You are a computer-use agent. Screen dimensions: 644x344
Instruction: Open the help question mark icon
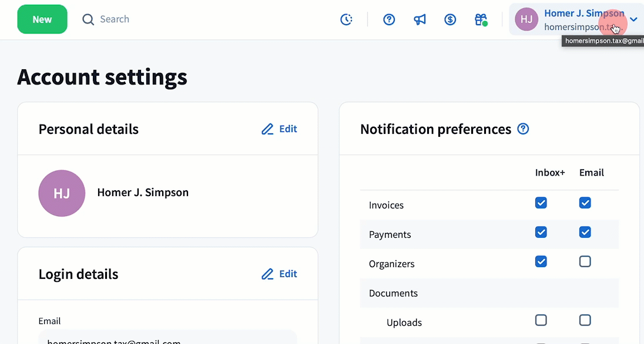tap(389, 19)
